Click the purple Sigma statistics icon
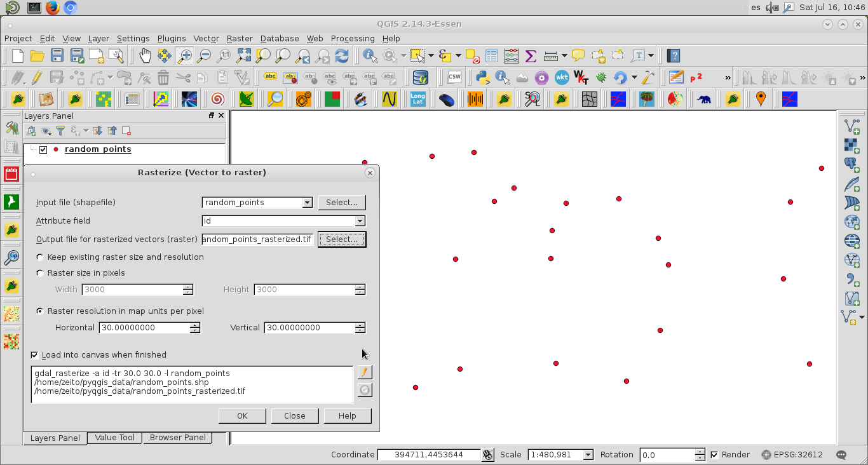 [531, 56]
